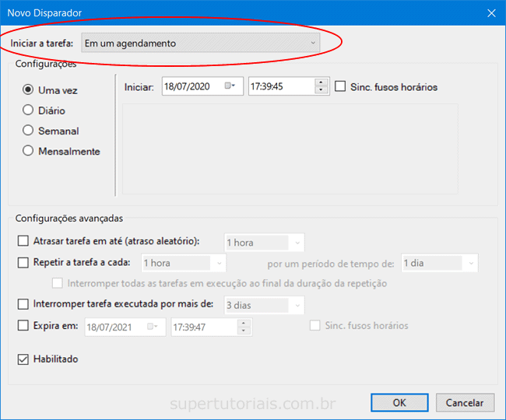The width and height of the screenshot is (506, 420).
Task: Select the Uma vez radio option
Action: pyautogui.click(x=28, y=90)
